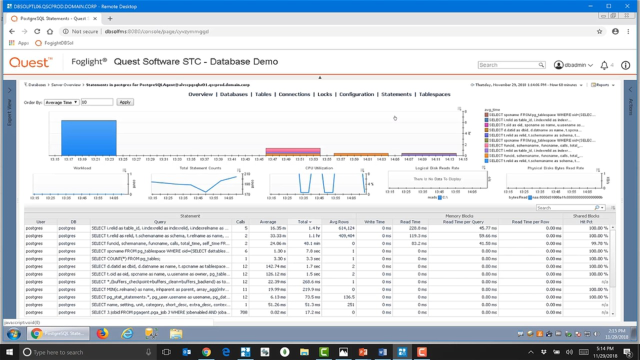Expand the right Actions panel chevron

(630, 89)
